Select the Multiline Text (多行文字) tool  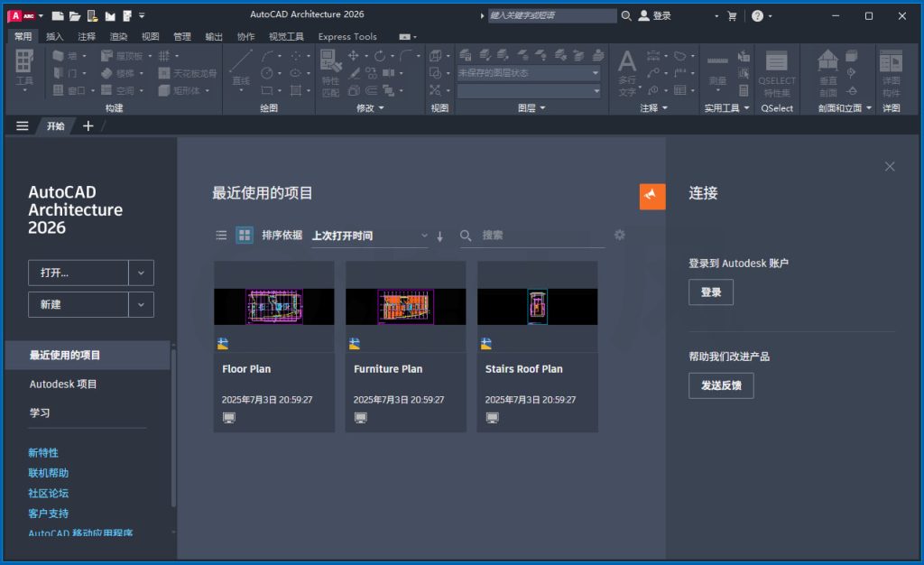[627, 73]
